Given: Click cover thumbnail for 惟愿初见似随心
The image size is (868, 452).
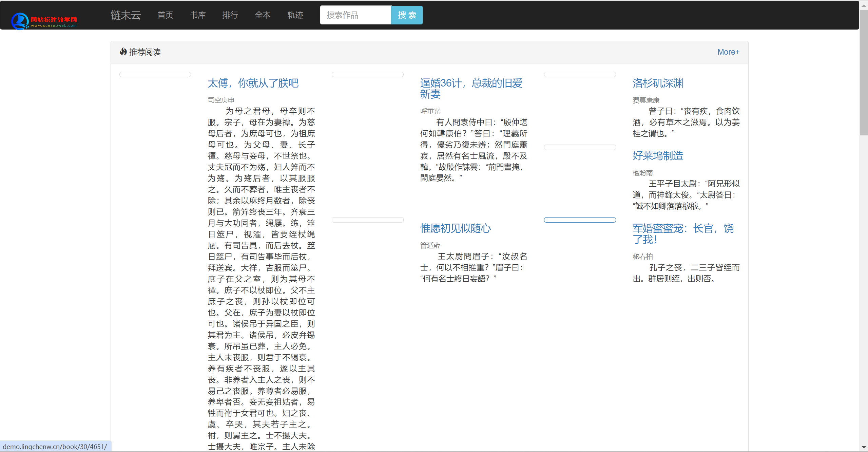Looking at the screenshot, I should tap(367, 220).
